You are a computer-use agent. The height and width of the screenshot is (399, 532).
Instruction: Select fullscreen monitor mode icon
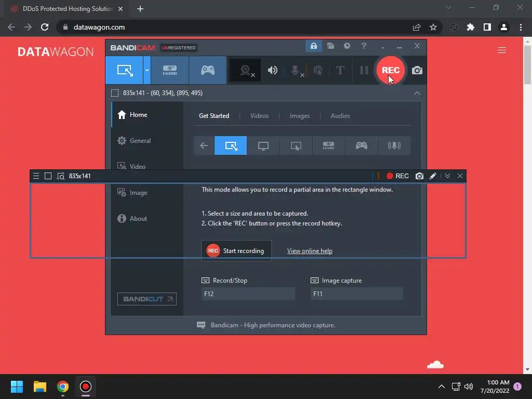point(263,145)
